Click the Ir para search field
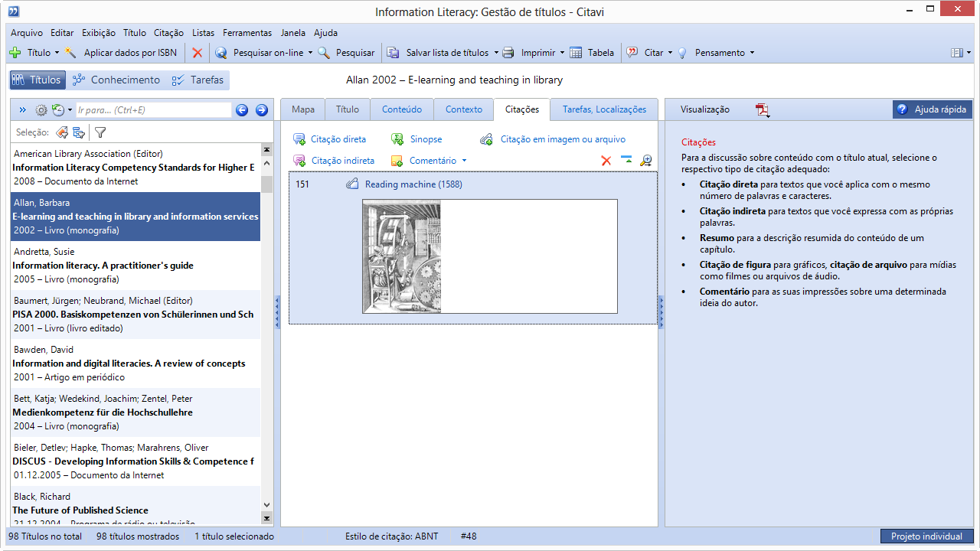This screenshot has height=551, width=980. point(153,110)
